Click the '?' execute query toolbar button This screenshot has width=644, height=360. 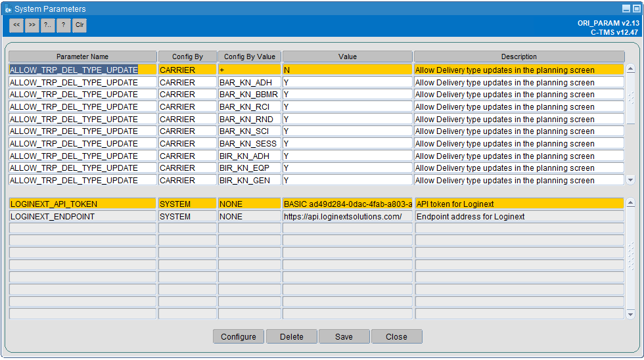tap(63, 25)
